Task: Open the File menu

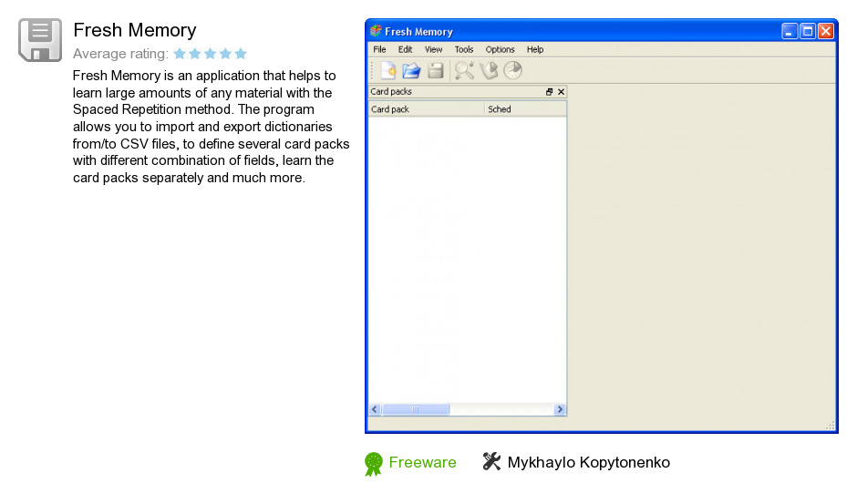Action: coord(379,50)
